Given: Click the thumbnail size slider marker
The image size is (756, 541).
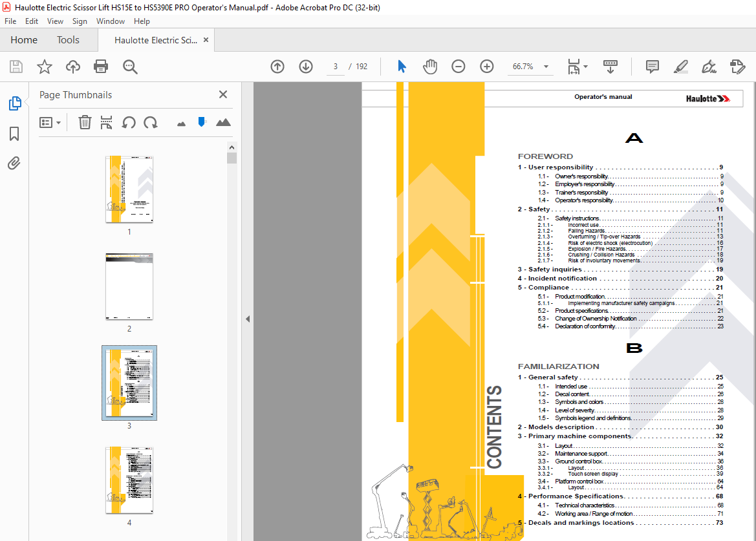Looking at the screenshot, I should click(x=202, y=122).
